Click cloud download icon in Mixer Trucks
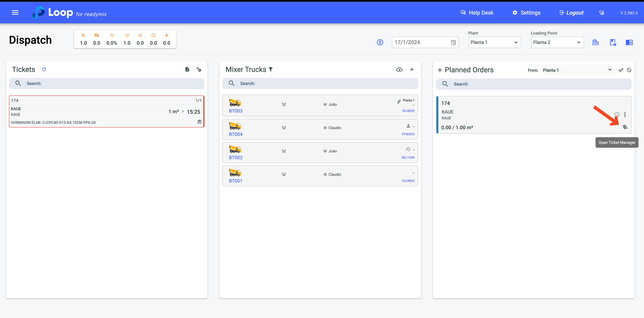Image resolution: width=644 pixels, height=318 pixels. tap(399, 69)
